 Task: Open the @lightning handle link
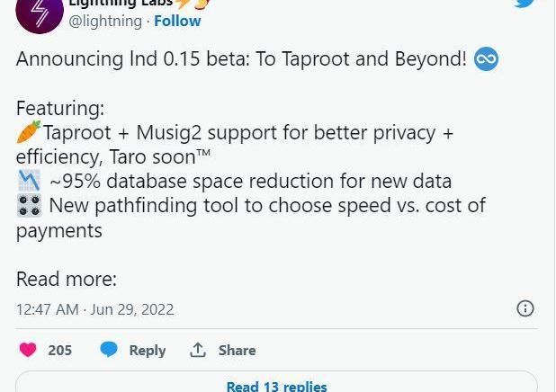pos(105,21)
